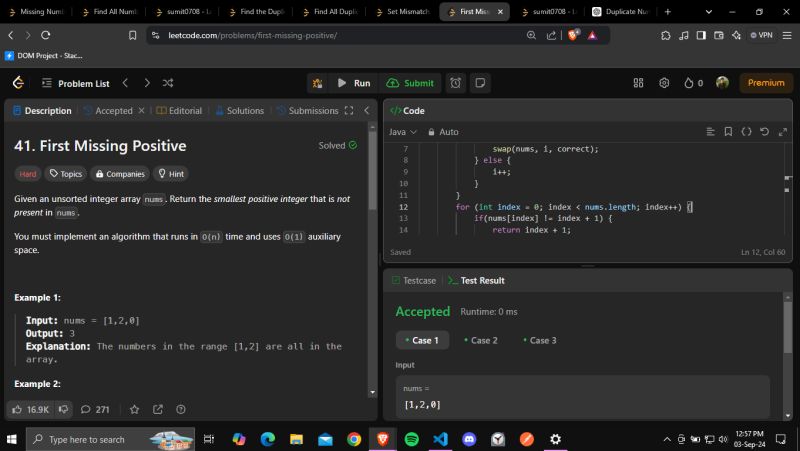This screenshot has width=800, height=451.
Task: Click the format code lines icon
Action: (x=710, y=132)
